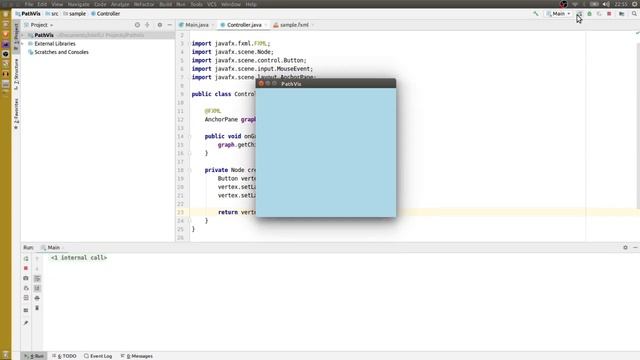Click the clock in the system tray
This screenshot has width=640, height=360.
point(620,4)
